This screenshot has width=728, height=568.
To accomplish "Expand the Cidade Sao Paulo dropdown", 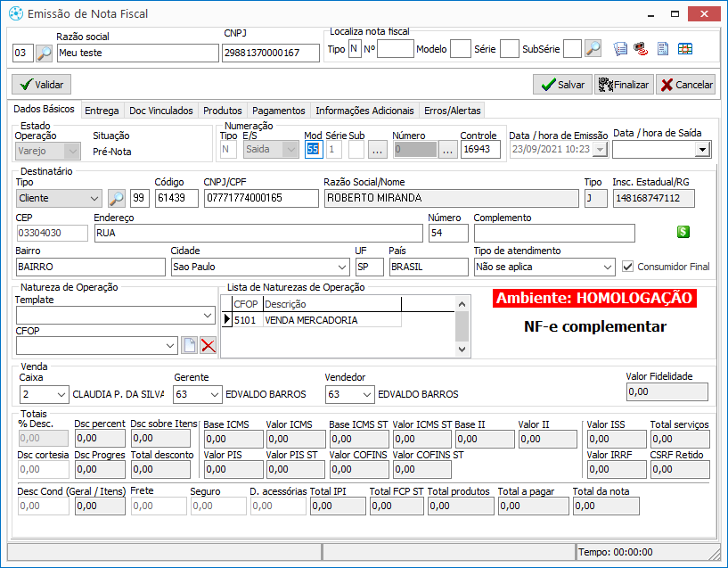I will click(x=342, y=267).
